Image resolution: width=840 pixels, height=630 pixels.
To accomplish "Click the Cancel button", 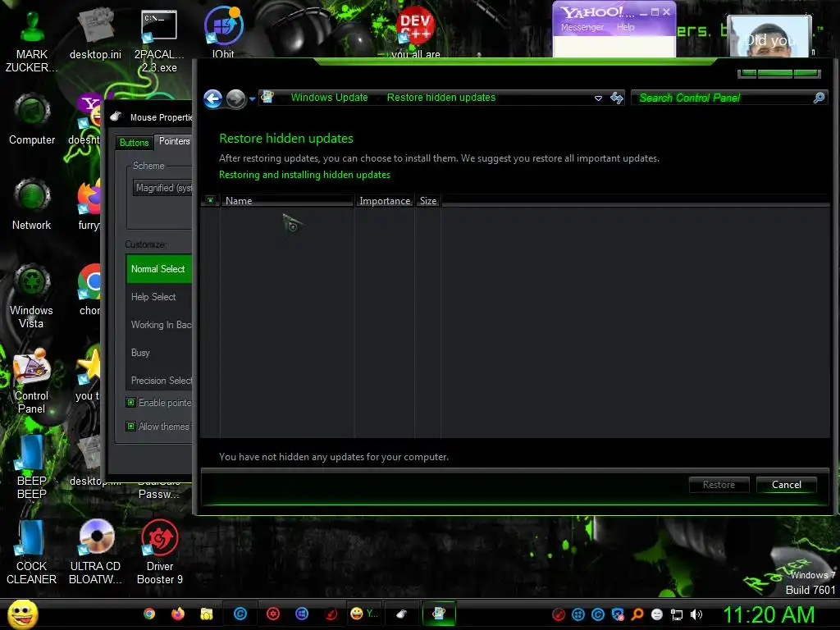I will tap(786, 484).
